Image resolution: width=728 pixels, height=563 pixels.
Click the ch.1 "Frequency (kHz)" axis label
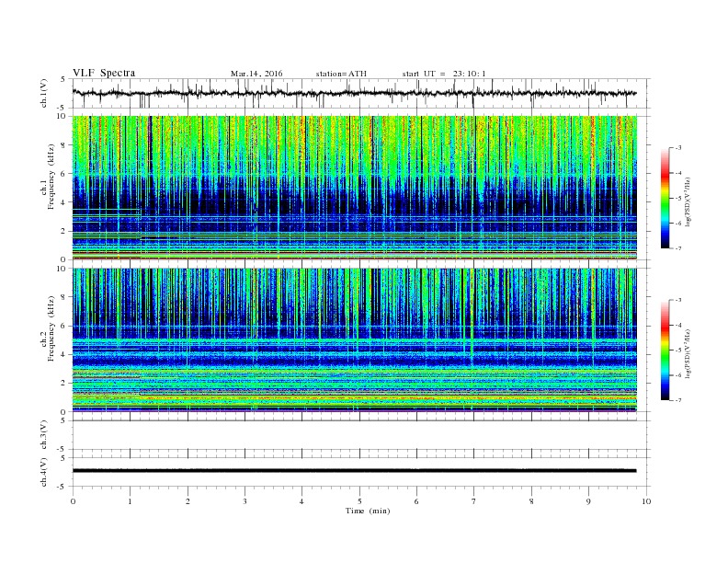(x=51, y=177)
